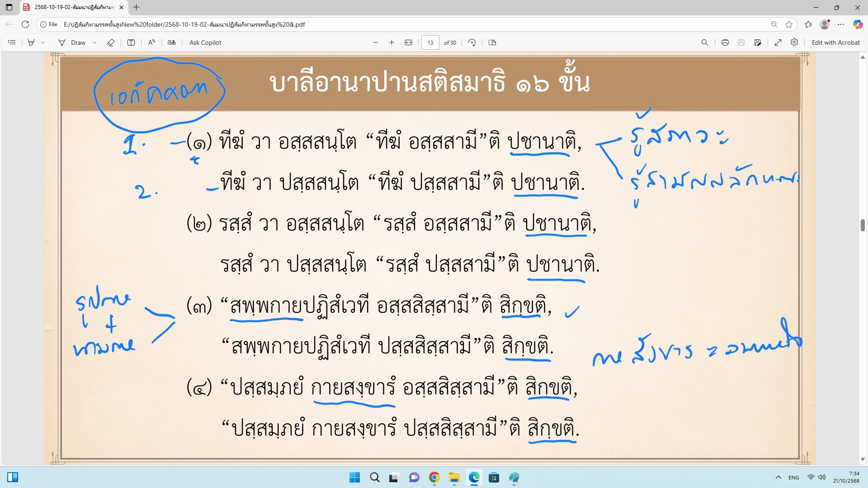Print the PDF document

coord(725,42)
